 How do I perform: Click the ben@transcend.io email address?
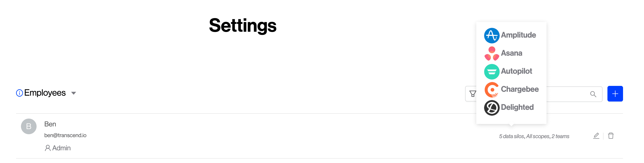tap(65, 135)
